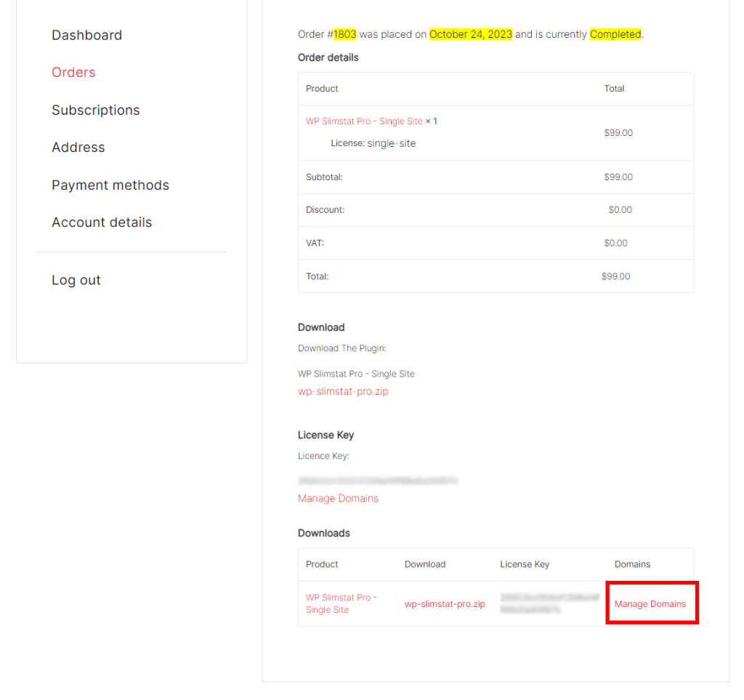Viewport: 744px width, 700px height.
Task: Open product link in Downloads table
Action: pyautogui.click(x=341, y=603)
